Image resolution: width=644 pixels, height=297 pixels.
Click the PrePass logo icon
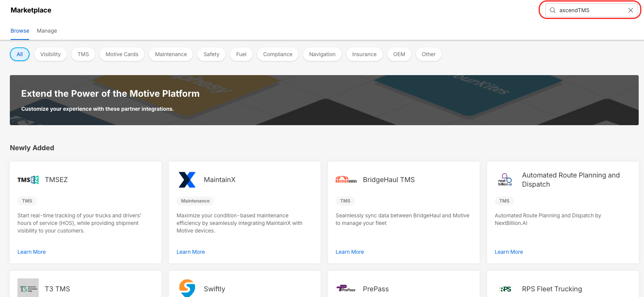click(346, 289)
